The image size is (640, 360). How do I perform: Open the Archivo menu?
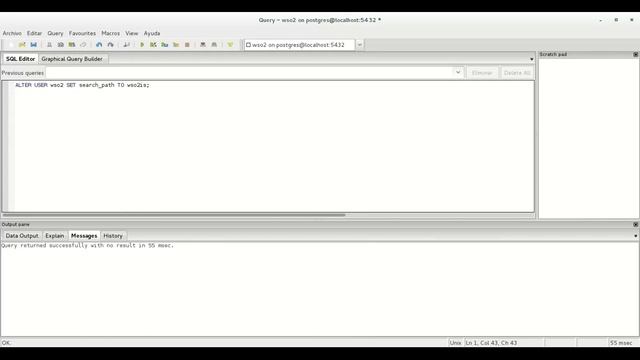(12, 33)
